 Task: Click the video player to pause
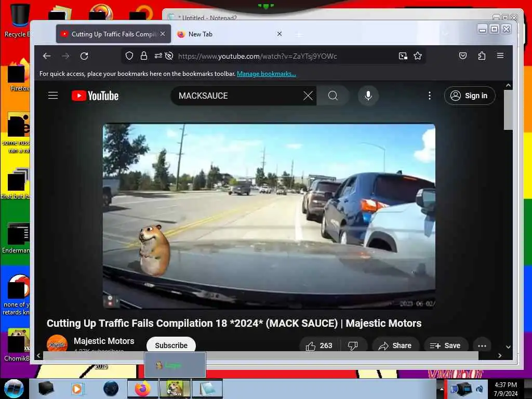pyautogui.click(x=269, y=216)
